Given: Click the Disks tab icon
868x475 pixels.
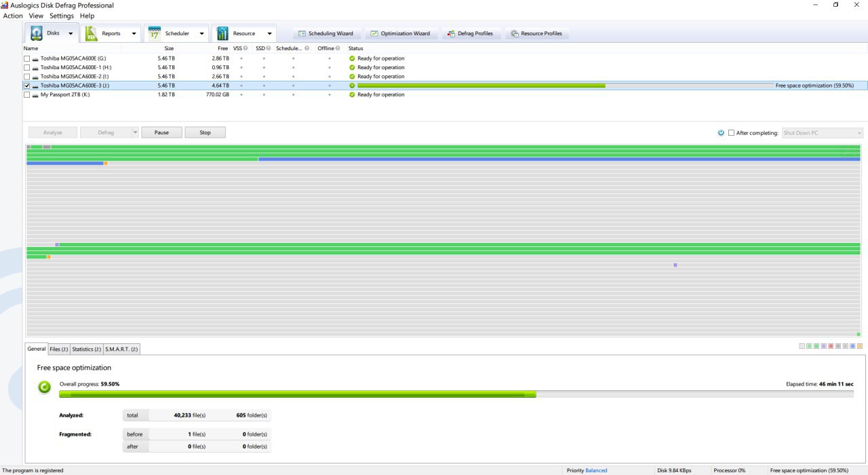Looking at the screenshot, I should point(37,33).
